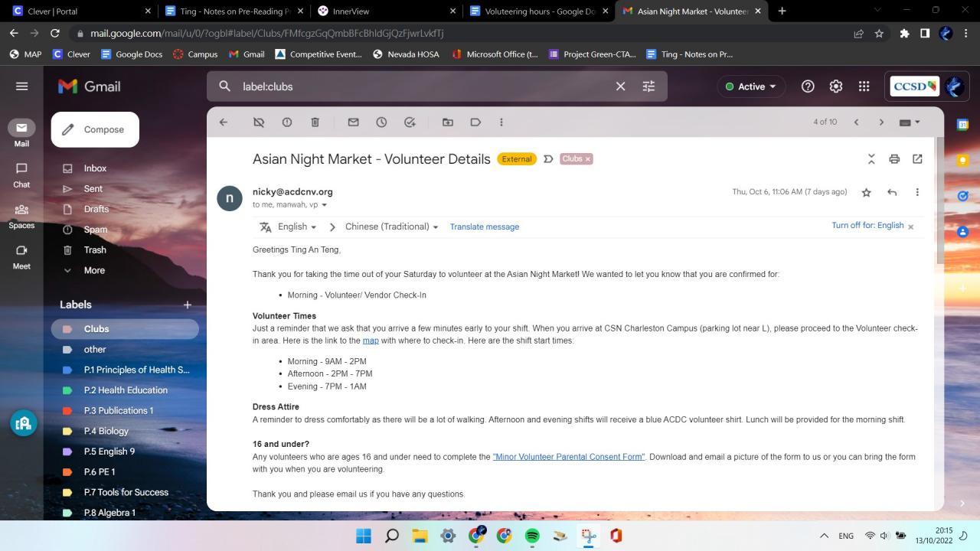The image size is (980, 551).
Task: Mark this email as unread
Action: (x=353, y=122)
